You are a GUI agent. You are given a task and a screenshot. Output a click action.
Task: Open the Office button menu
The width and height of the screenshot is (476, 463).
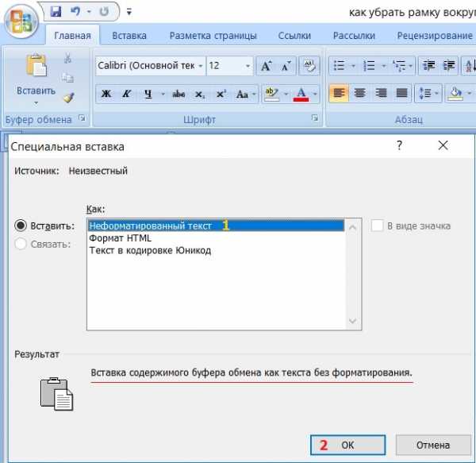pyautogui.click(x=21, y=23)
